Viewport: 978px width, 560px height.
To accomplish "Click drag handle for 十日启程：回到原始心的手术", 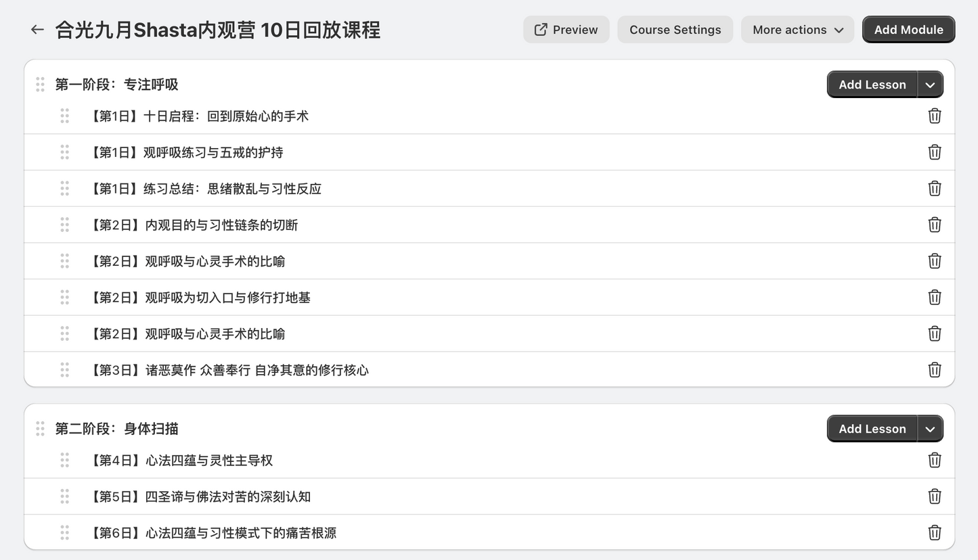I will pyautogui.click(x=64, y=116).
